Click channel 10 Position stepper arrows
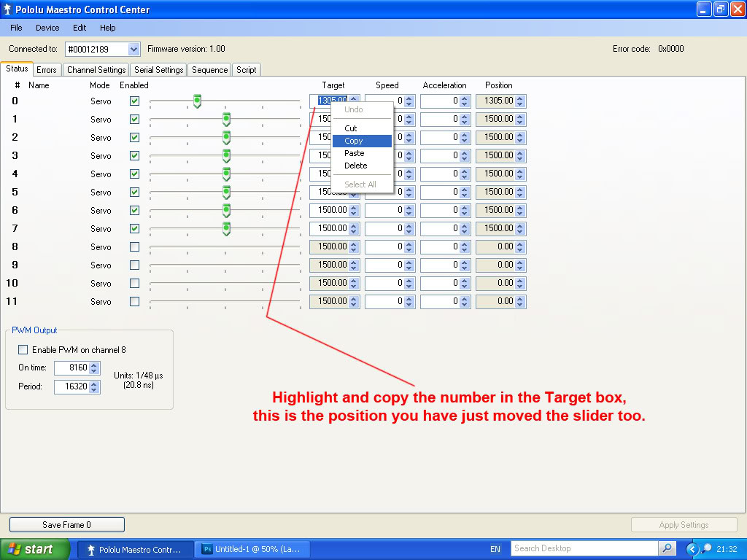 [x=519, y=283]
